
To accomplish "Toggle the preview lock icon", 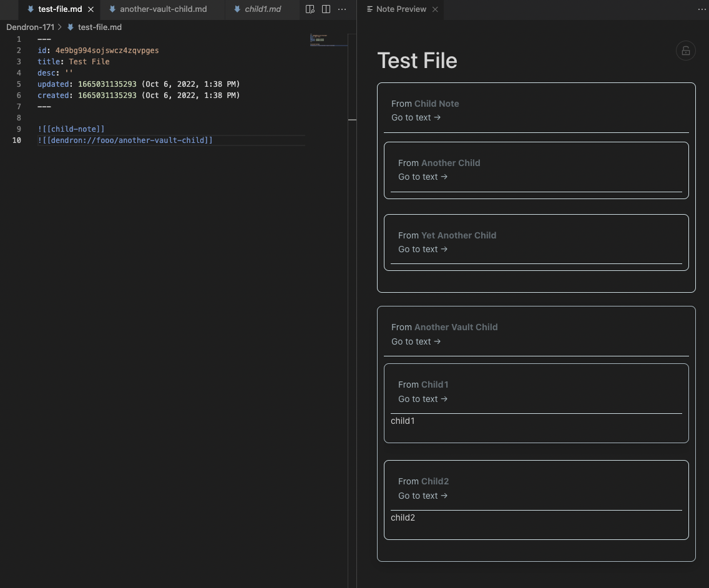I will (x=685, y=51).
